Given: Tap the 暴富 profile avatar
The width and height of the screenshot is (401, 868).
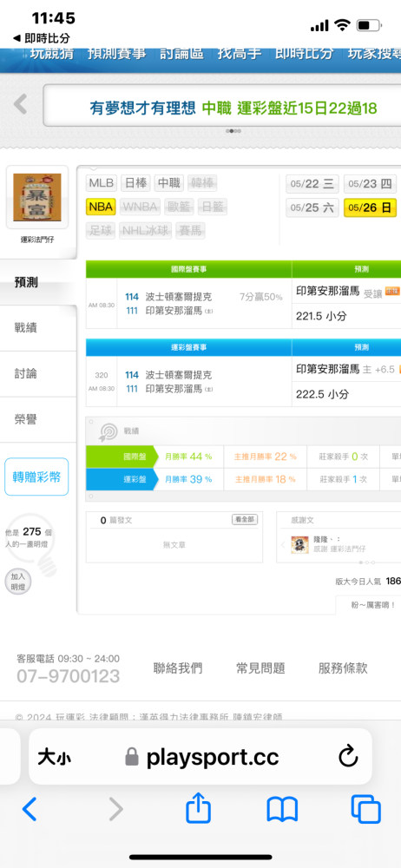Looking at the screenshot, I should [x=37, y=198].
